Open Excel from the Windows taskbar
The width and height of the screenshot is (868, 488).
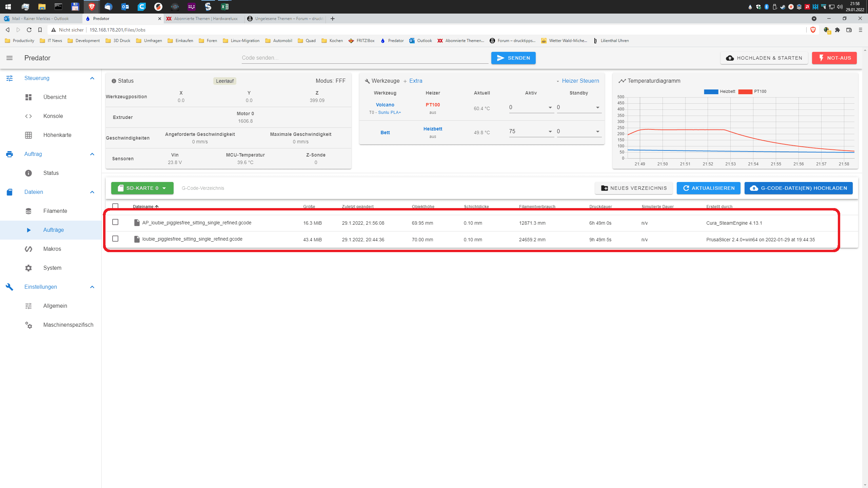[224, 6]
